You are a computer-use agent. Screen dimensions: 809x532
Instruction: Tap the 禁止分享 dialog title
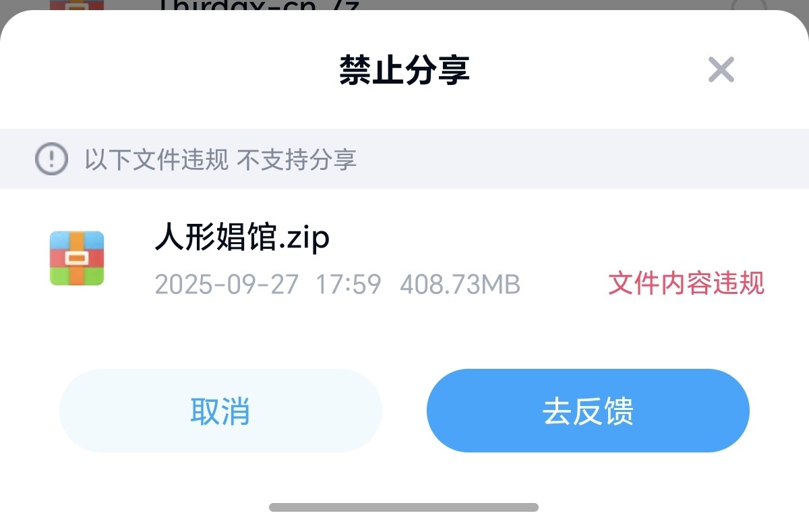pyautogui.click(x=404, y=70)
